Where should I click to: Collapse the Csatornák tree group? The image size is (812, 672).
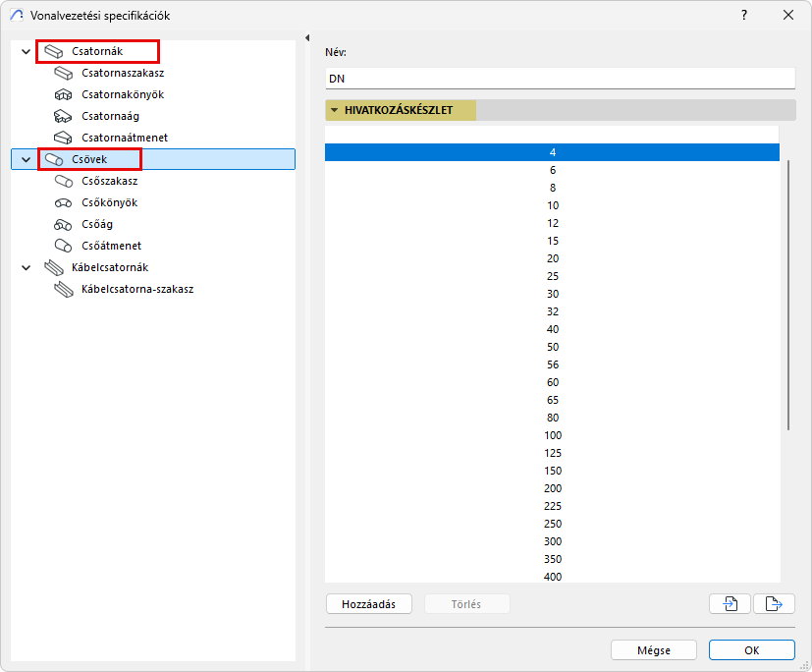26,51
